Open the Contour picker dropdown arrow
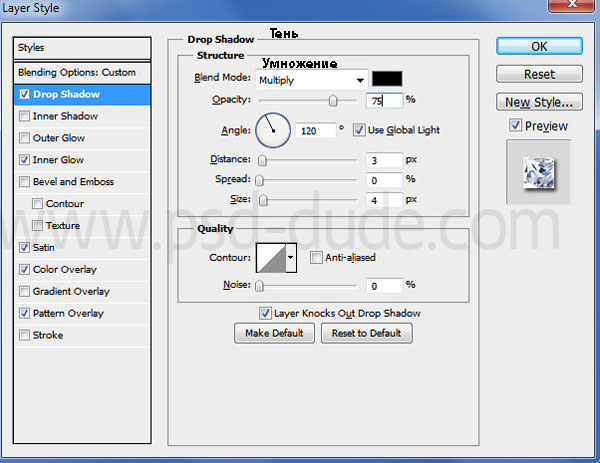Screen dimensions: 600x463 (x=291, y=258)
